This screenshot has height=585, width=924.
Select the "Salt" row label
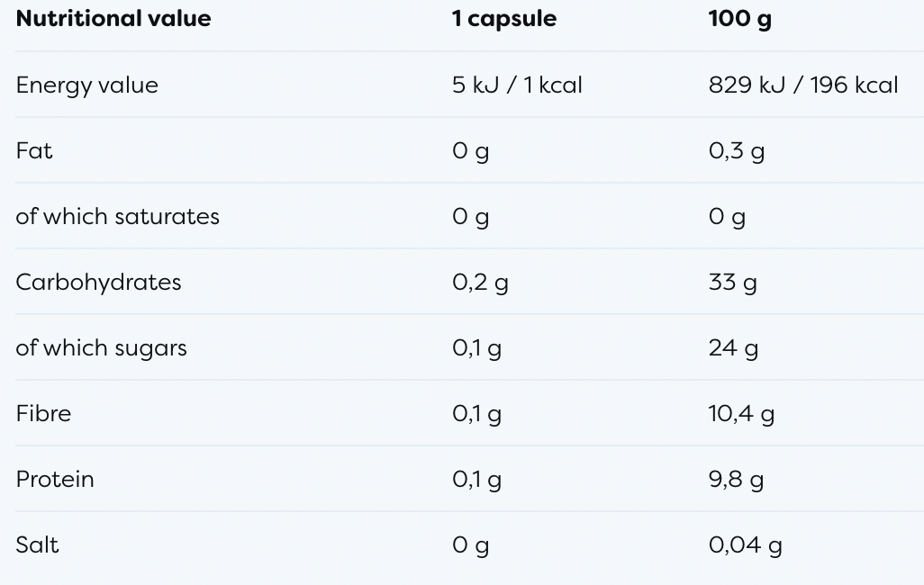pos(37,545)
